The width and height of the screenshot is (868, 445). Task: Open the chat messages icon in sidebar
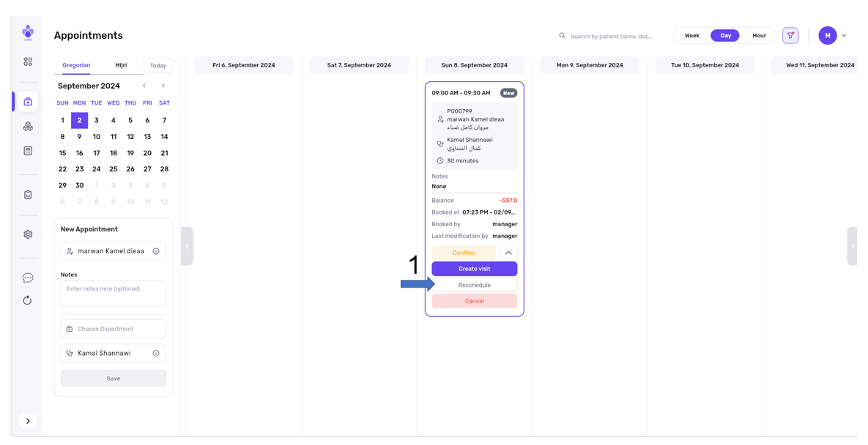coord(28,278)
